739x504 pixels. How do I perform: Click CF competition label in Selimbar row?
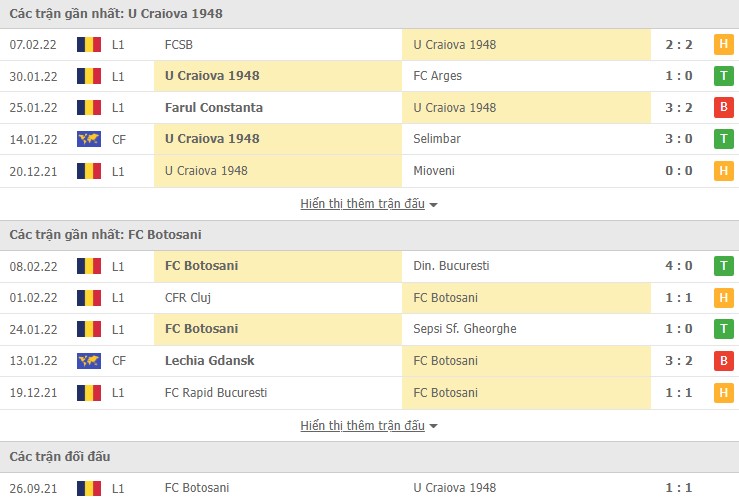pyautogui.click(x=119, y=140)
